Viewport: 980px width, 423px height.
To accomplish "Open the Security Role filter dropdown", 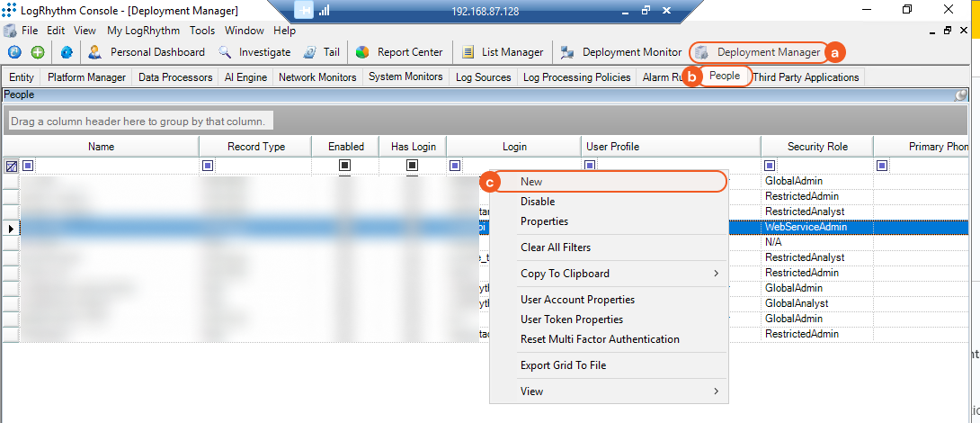I will click(770, 166).
